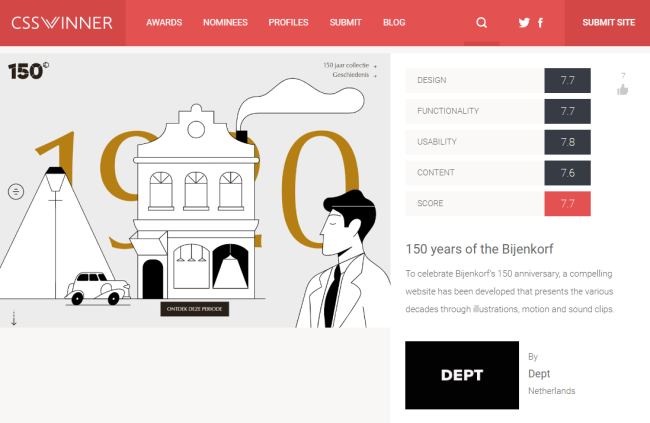Screen dimensions: 650x423
Task: Open the Blog page
Action: (x=394, y=22)
